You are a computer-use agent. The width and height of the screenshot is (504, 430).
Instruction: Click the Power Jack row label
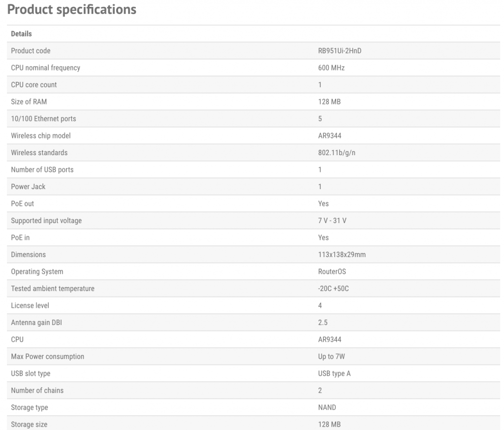click(x=28, y=187)
